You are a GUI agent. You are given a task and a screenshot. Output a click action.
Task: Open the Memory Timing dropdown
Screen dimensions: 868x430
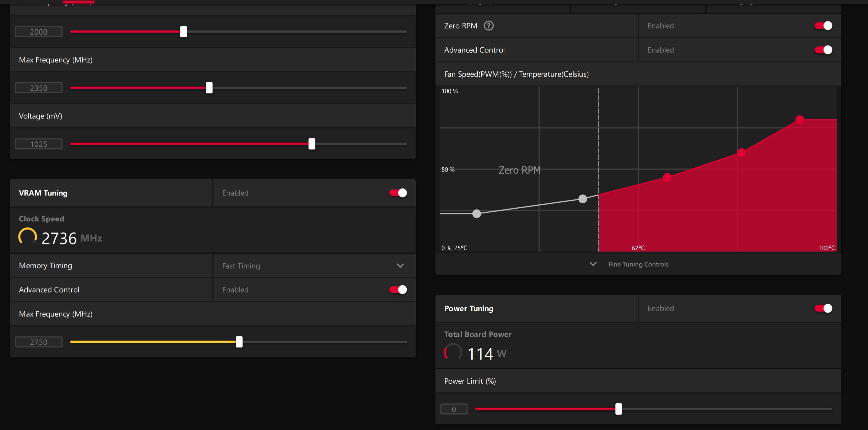(400, 266)
